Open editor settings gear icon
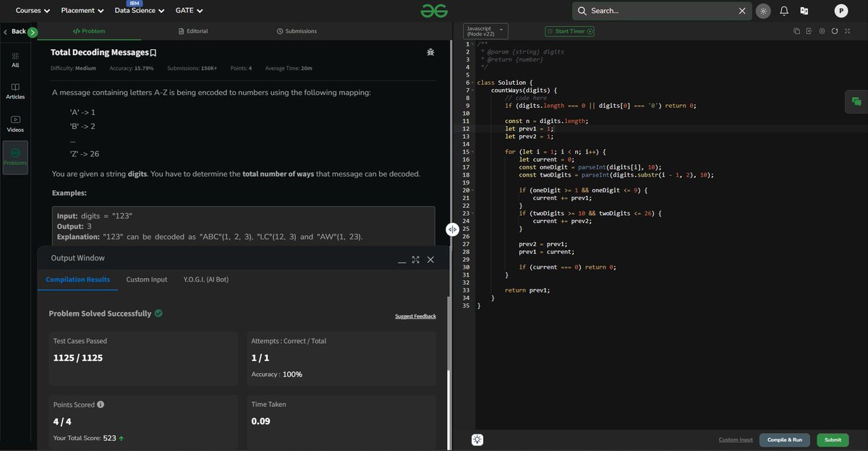Image resolution: width=868 pixels, height=451 pixels. [822, 31]
